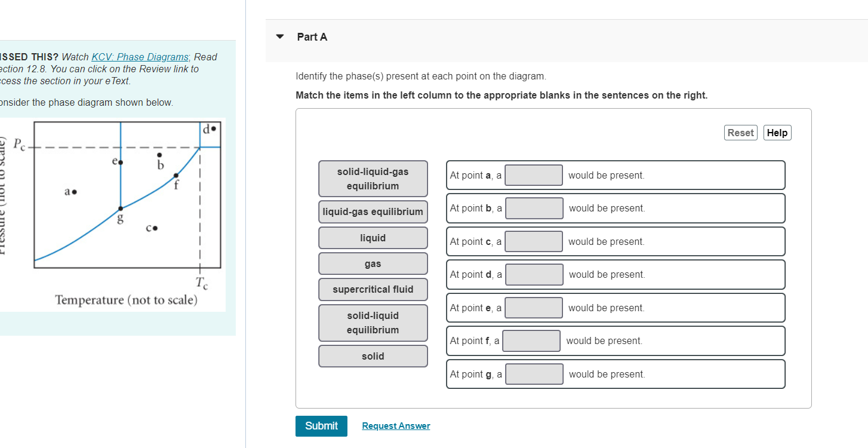868x448 pixels.
Task: Click the blank for point a
Action: 534,175
